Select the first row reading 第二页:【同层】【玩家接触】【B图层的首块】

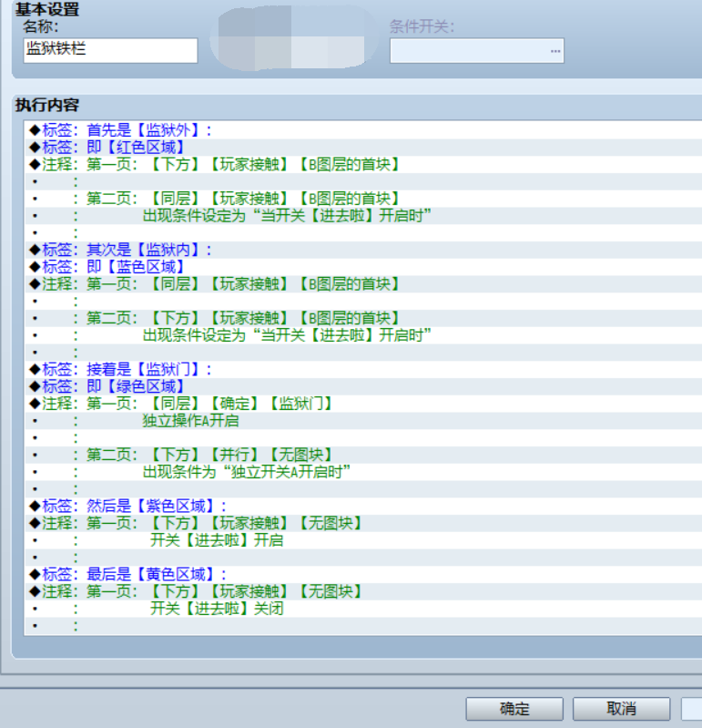pyautogui.click(x=363, y=199)
